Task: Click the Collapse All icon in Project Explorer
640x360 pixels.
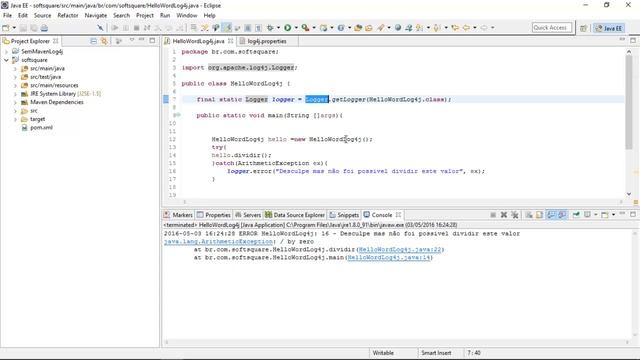Action: pyautogui.click(x=93, y=41)
